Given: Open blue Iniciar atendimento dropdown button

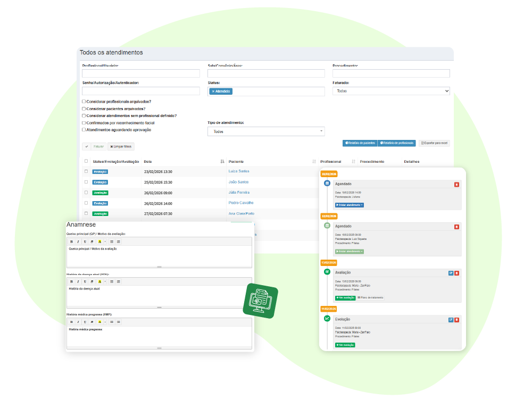Looking at the screenshot, I should (x=350, y=205).
